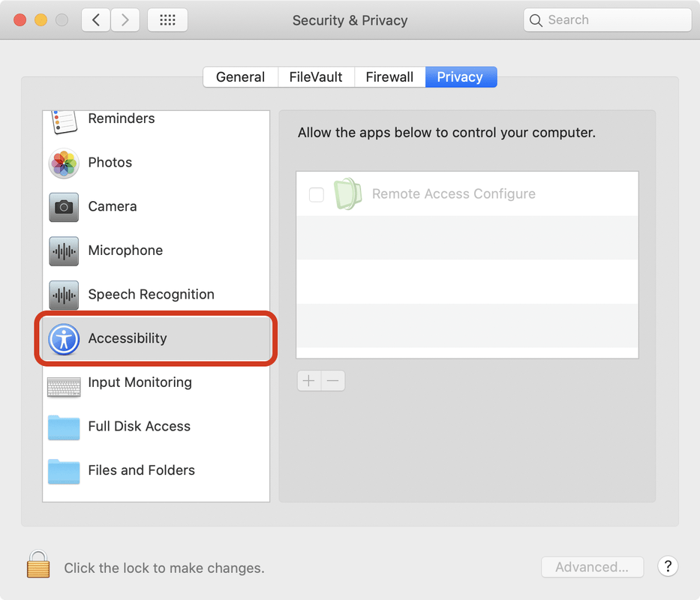
Task: Open the help with the question mark button
Action: pyautogui.click(x=667, y=566)
